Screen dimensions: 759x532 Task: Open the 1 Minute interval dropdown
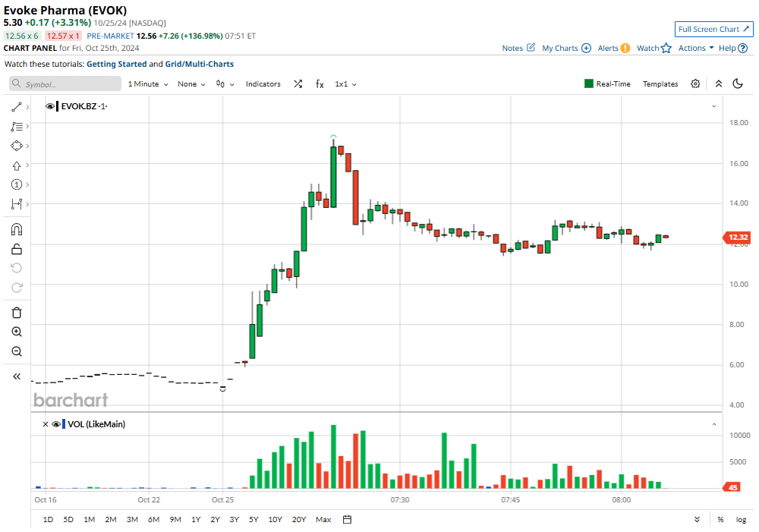[x=148, y=83]
